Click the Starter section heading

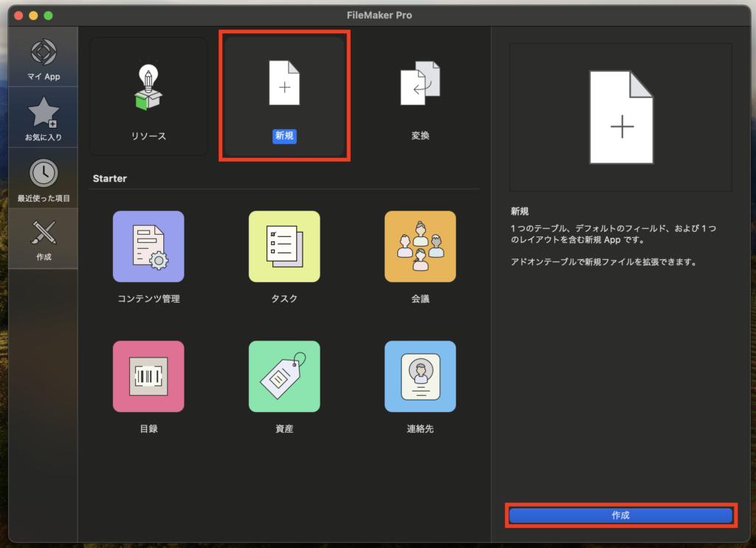pos(109,179)
